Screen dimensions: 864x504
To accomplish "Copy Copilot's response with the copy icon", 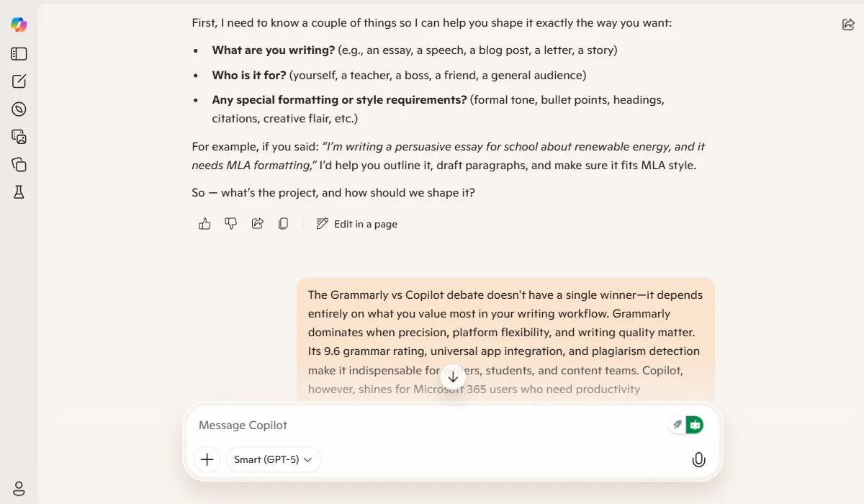I will pos(283,223).
